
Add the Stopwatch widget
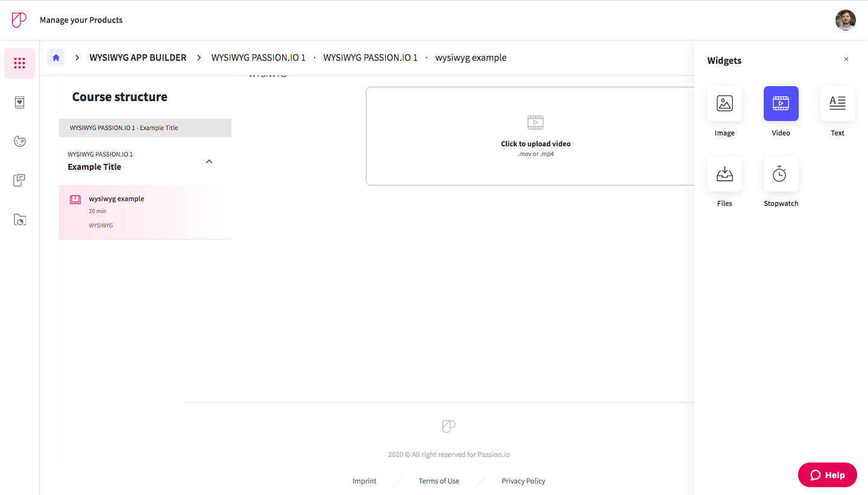781,174
